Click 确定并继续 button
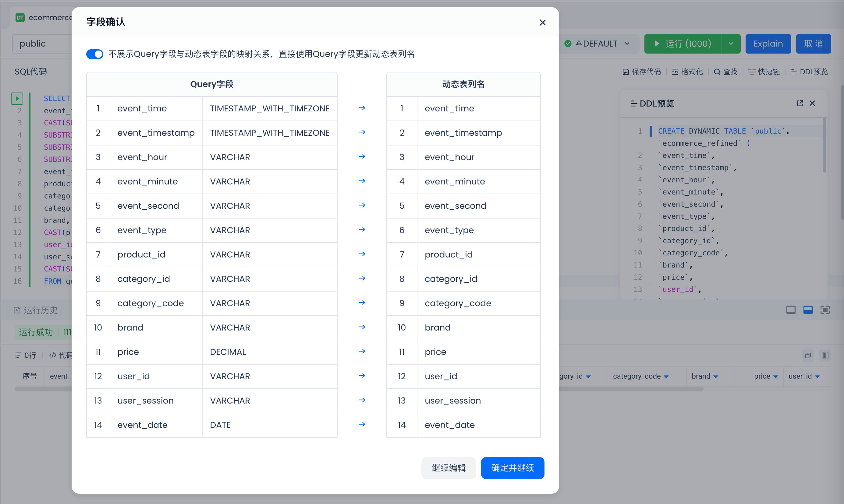The height and width of the screenshot is (504, 844). coord(512,468)
